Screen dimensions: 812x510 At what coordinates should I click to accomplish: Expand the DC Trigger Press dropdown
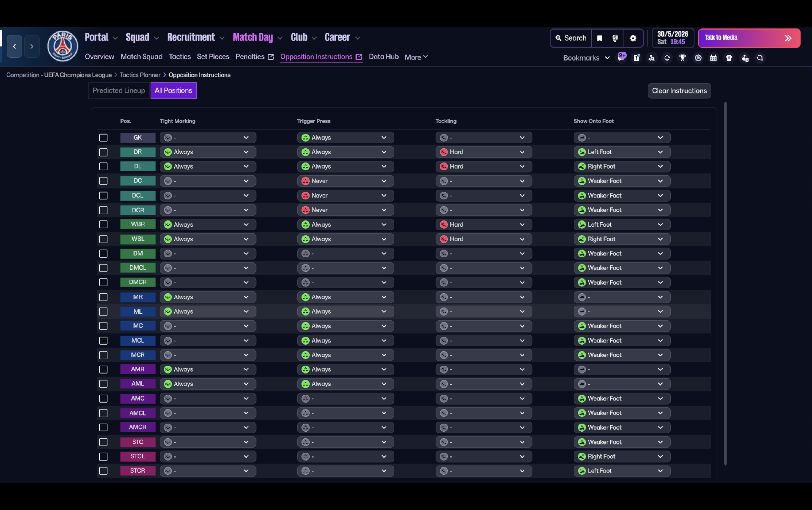[345, 181]
